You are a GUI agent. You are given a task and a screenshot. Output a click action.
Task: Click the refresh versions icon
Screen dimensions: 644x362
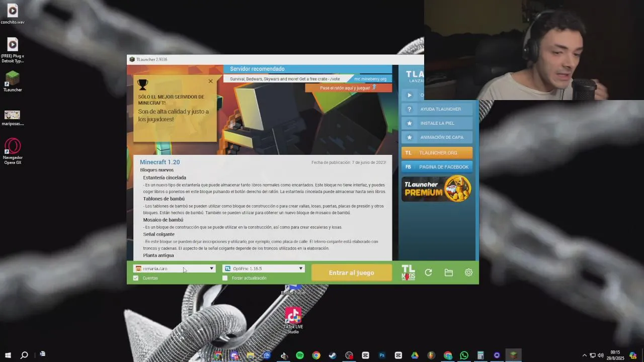428,273
